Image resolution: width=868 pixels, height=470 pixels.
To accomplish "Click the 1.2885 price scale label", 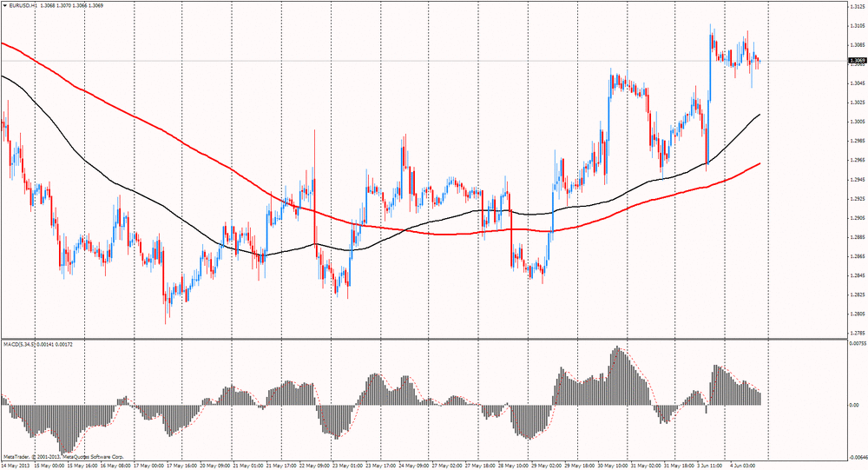I will tap(858, 237).
